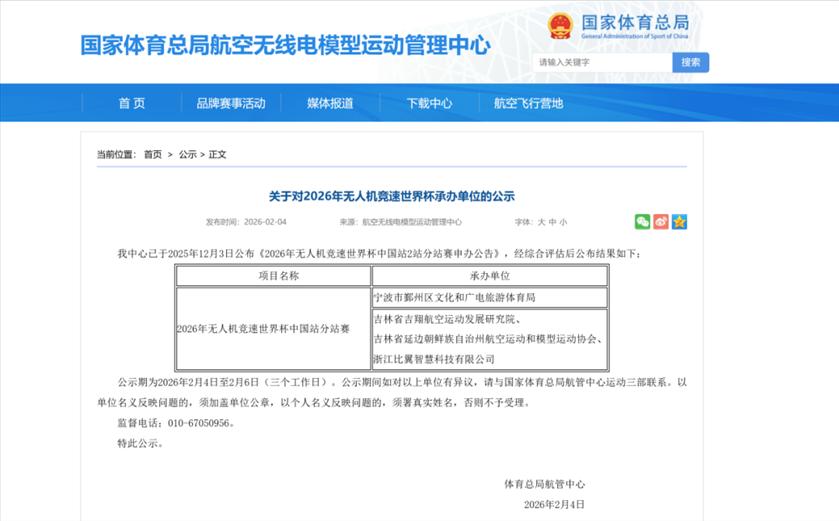The height and width of the screenshot is (521, 839).
Task: Share article via WeChat icon
Action: coord(642,222)
